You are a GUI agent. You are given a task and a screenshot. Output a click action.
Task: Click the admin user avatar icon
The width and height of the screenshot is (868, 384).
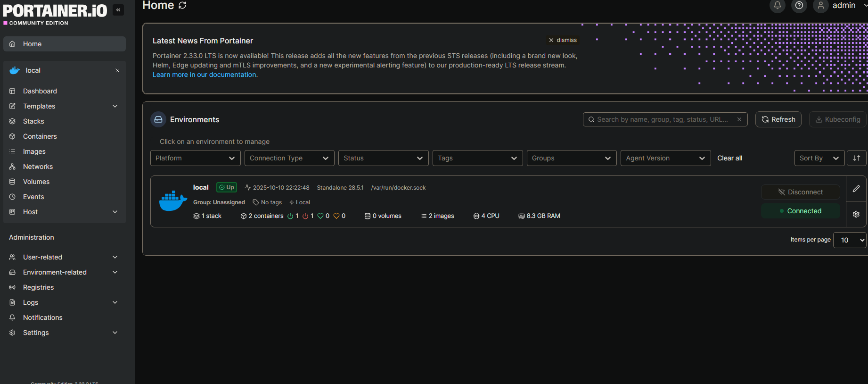[821, 5]
